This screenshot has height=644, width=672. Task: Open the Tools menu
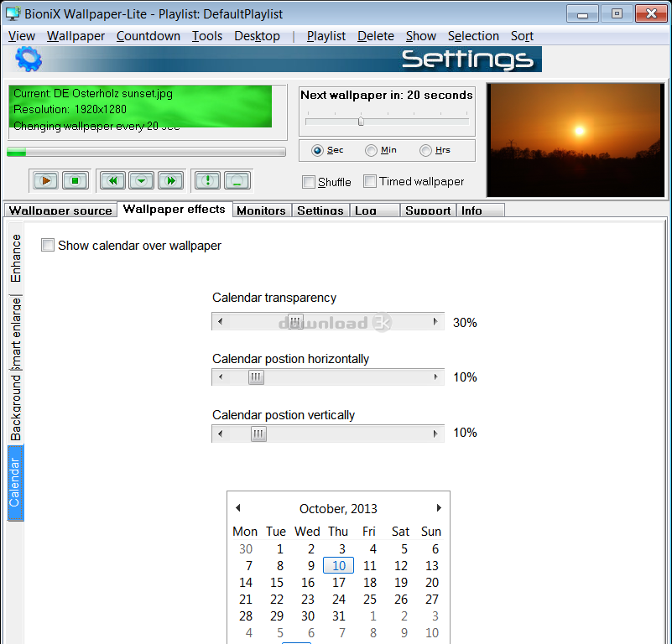coord(207,36)
